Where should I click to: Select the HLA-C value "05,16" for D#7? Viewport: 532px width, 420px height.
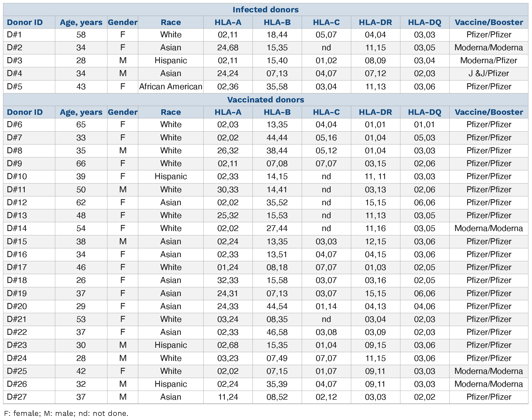pos(326,138)
